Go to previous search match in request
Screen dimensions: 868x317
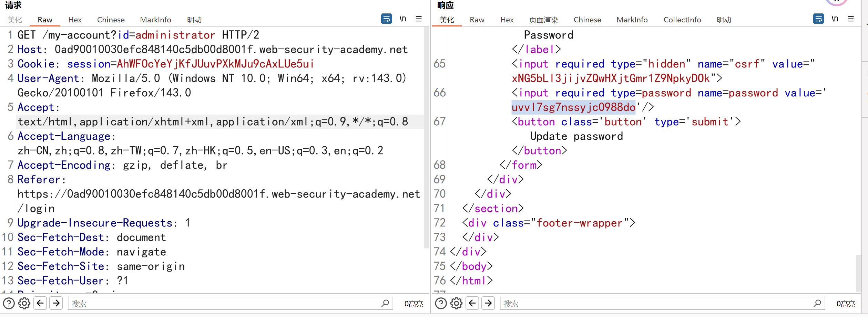[40, 303]
